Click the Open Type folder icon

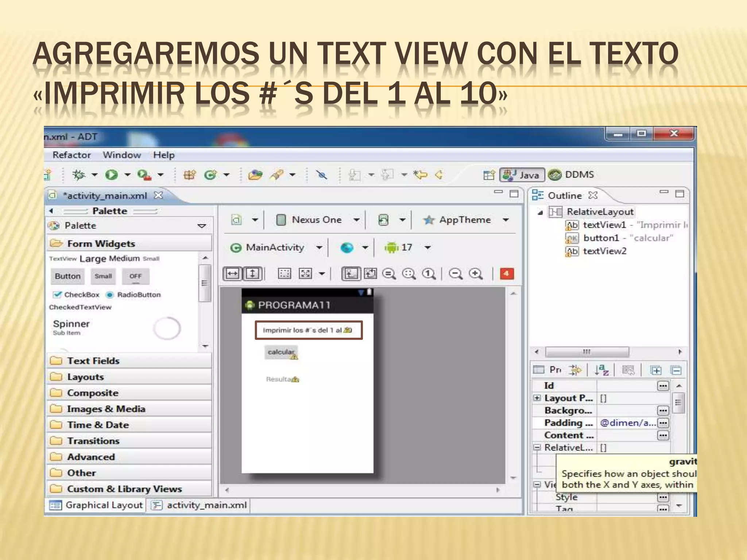coord(255,175)
